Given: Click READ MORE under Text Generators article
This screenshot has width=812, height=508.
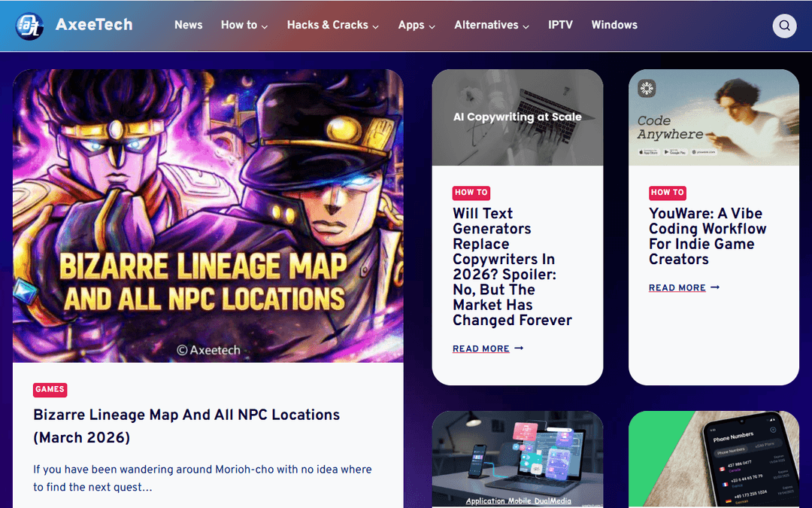Looking at the screenshot, I should [x=481, y=349].
